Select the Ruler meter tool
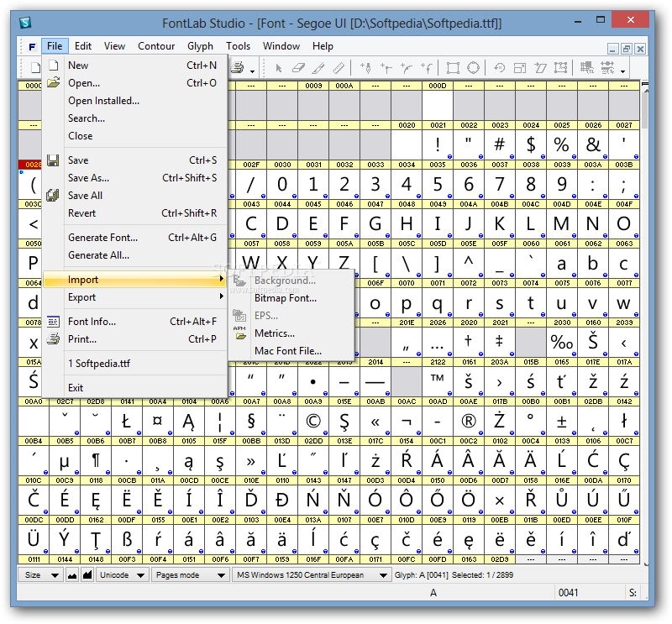Screen dimensions: 672x624 (339, 68)
